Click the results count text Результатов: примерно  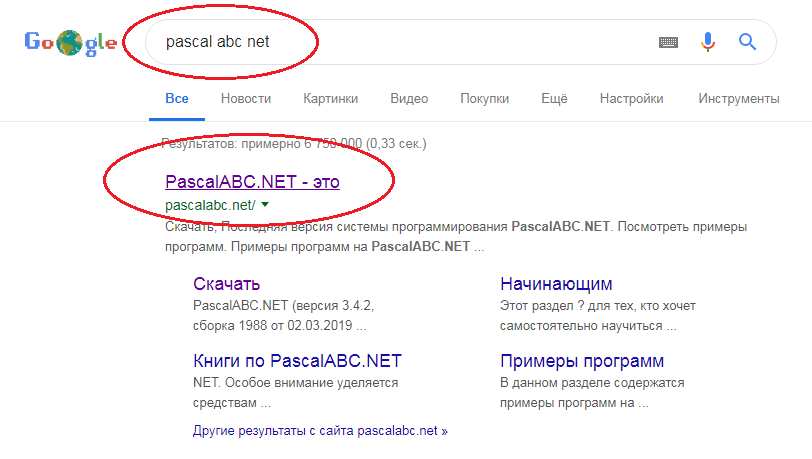(294, 144)
